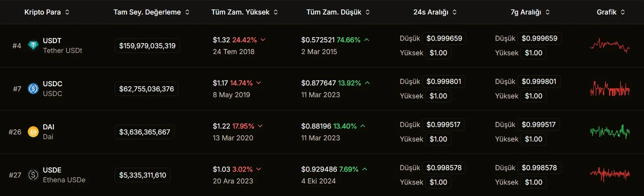The width and height of the screenshot is (644, 196).
Task: Click the Grafik column sort arrows
Action: [x=623, y=12]
